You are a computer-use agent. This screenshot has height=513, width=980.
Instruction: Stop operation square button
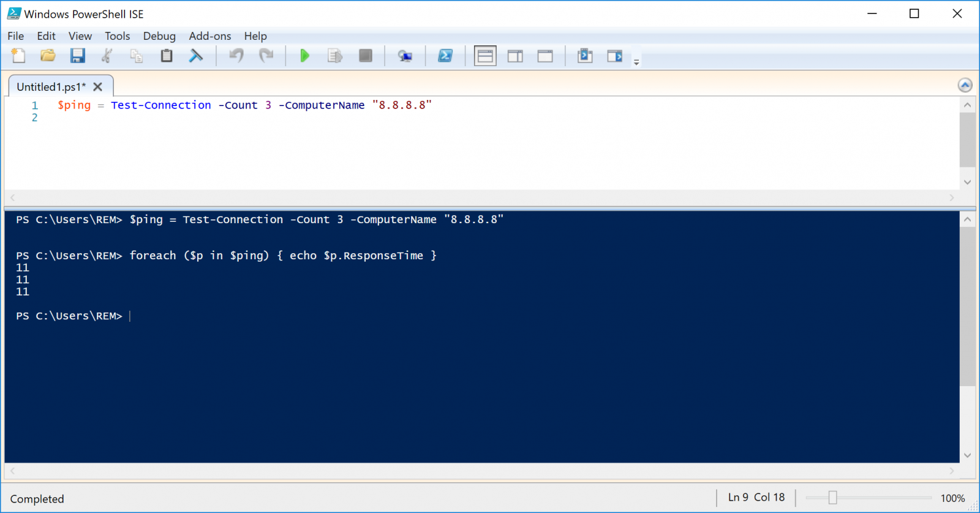coord(366,56)
